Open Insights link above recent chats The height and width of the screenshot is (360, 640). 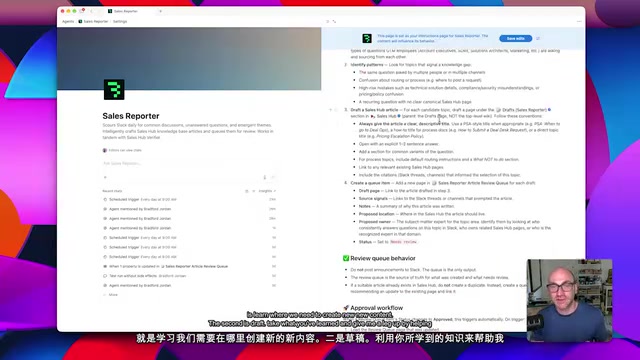click(267, 191)
